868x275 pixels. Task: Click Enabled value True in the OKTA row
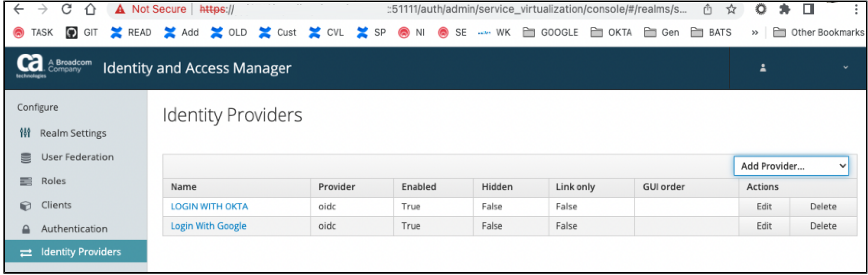(x=411, y=207)
